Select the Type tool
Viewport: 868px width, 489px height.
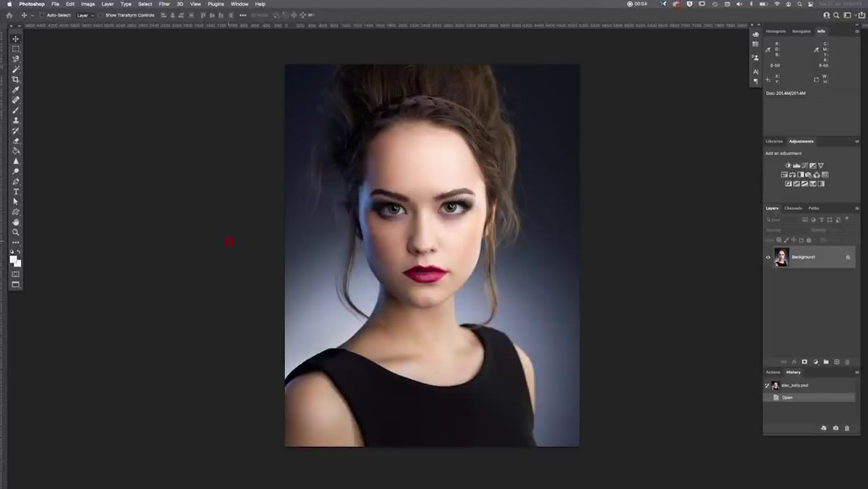point(16,191)
